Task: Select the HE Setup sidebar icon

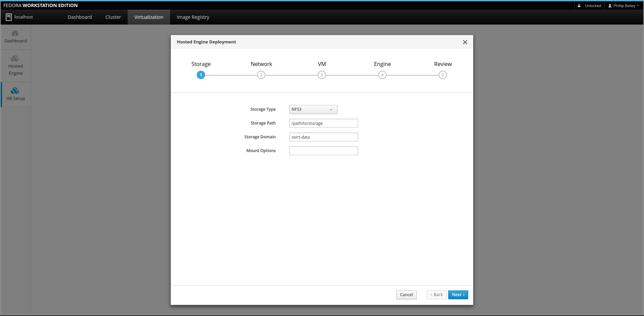Action: click(x=15, y=91)
